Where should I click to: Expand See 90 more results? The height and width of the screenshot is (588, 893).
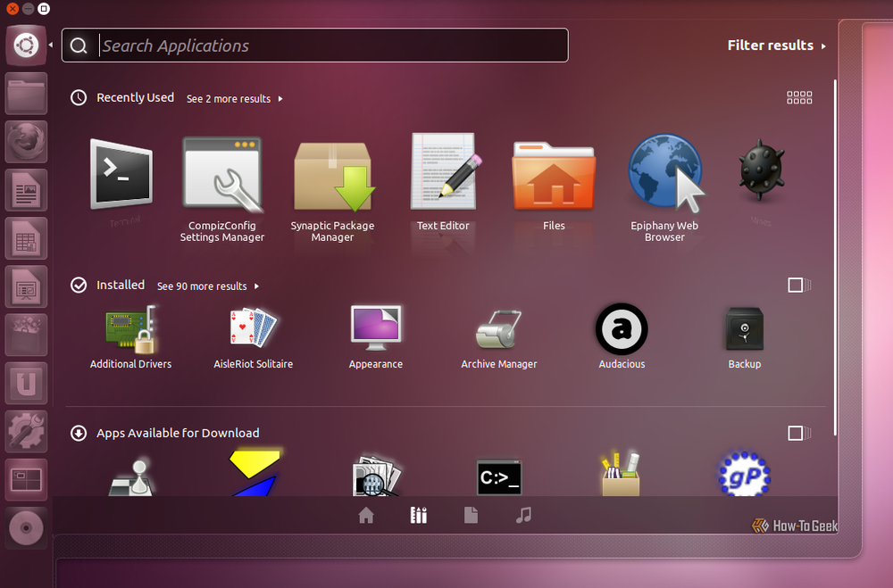pyautogui.click(x=208, y=286)
